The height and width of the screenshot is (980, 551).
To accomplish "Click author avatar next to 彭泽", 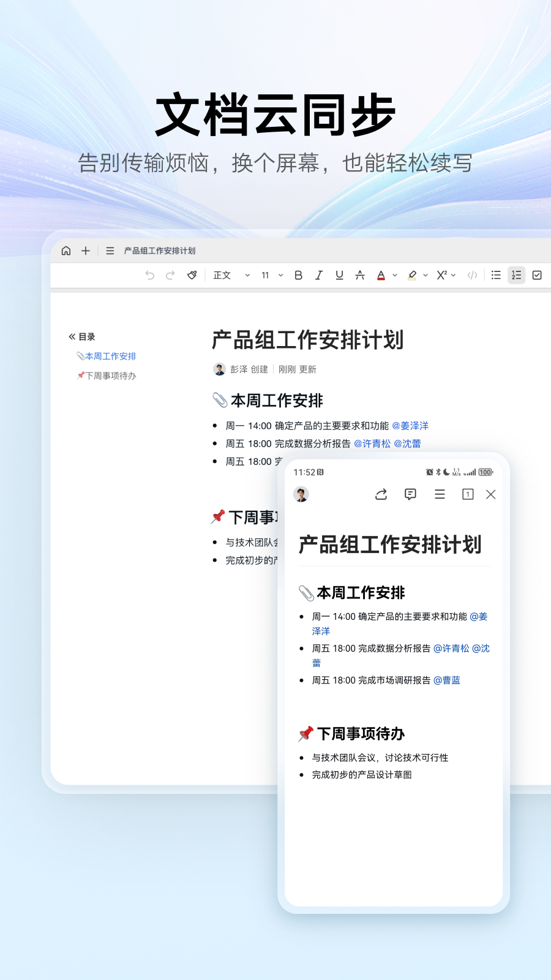I will click(x=219, y=369).
